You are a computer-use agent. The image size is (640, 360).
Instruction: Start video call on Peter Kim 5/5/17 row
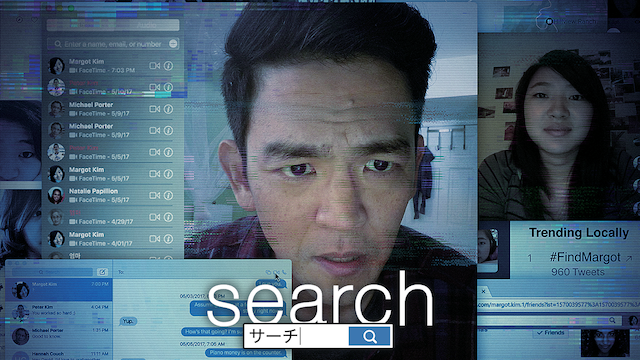coord(154,152)
